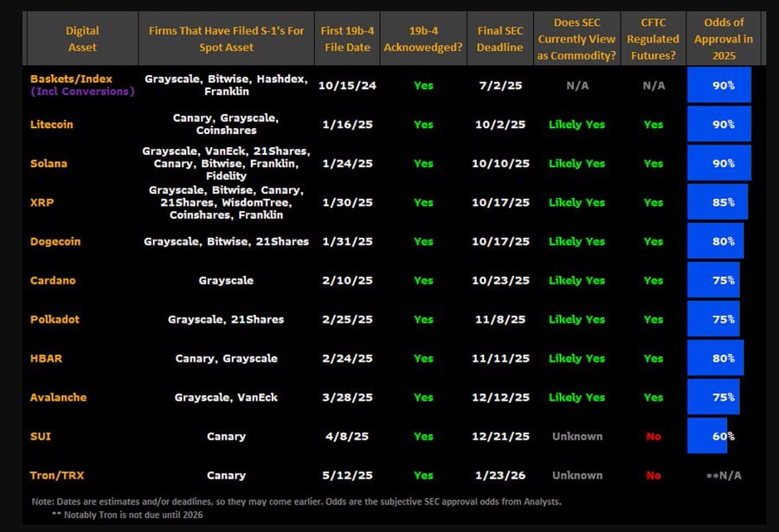
Task: Click the 10/23/25 deadline for Cardano
Action: pos(500,280)
